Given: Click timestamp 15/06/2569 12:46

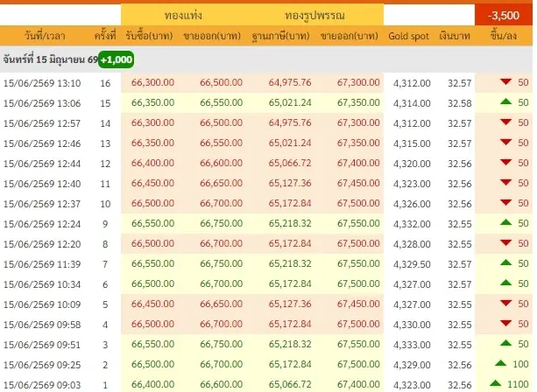Looking at the screenshot, I should pos(42,143).
